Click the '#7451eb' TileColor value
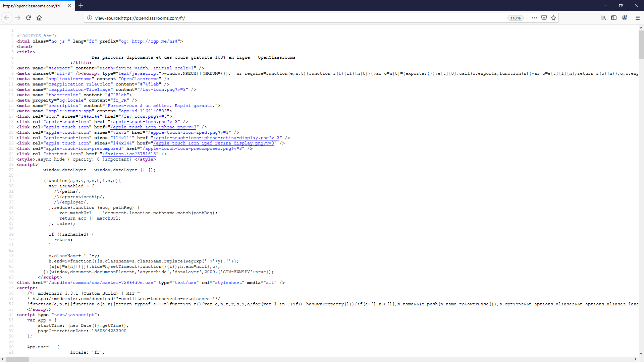The height and width of the screenshot is (362, 644). [149, 84]
